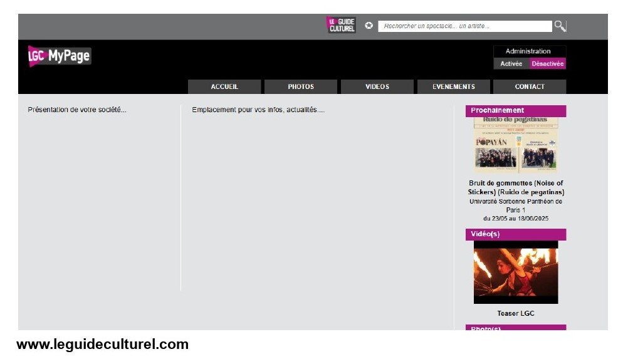Open the PHOTOS tab
The height and width of the screenshot is (364, 623).
(301, 86)
